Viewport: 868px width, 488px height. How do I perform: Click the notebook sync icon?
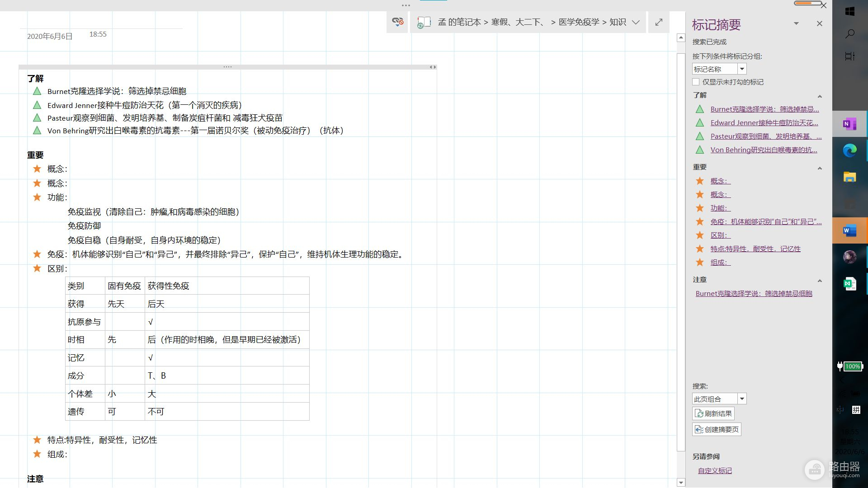[424, 23]
